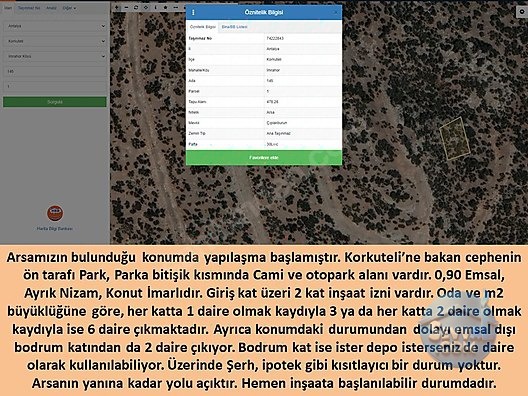Click the refresh/rotate map toolbar icon
The height and width of the screenshot is (396, 528).
coord(136,7)
